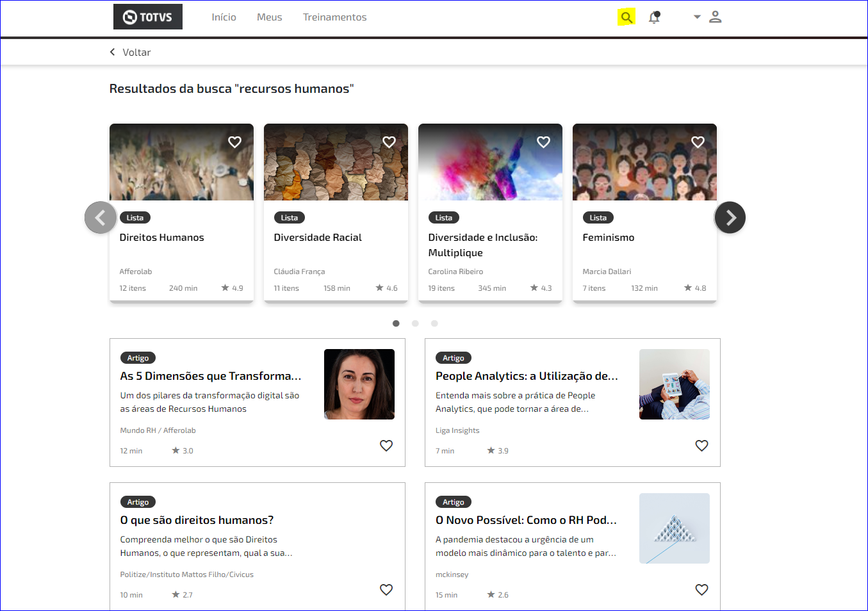Go to the Início menu
868x611 pixels.
pos(224,17)
